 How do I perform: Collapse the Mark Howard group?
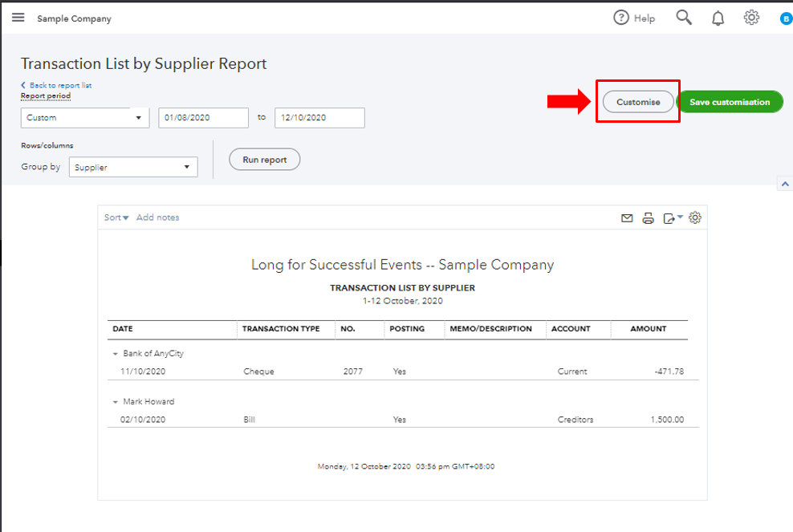click(x=116, y=402)
